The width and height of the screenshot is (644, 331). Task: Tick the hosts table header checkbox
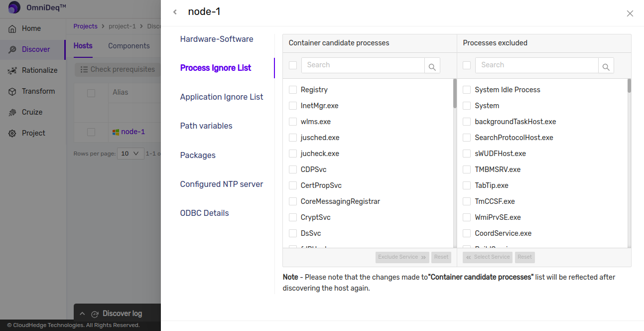pyautogui.click(x=91, y=93)
